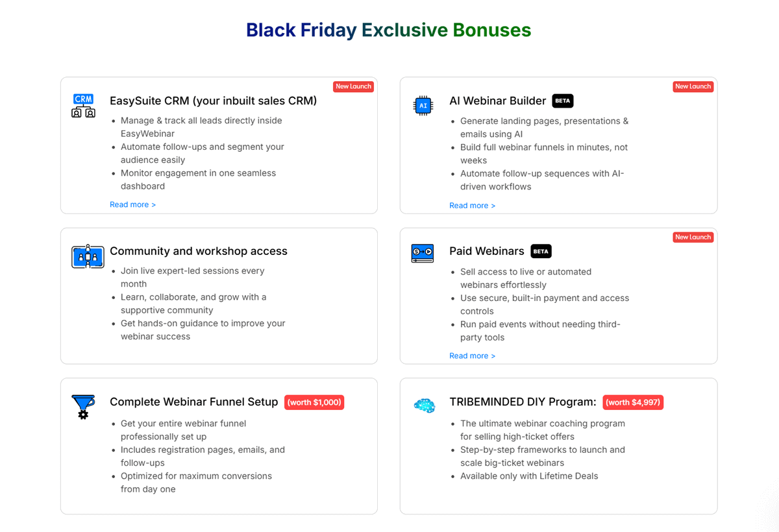Click the brain icon beside TRIBEMINDED DIY Program

[x=424, y=405]
